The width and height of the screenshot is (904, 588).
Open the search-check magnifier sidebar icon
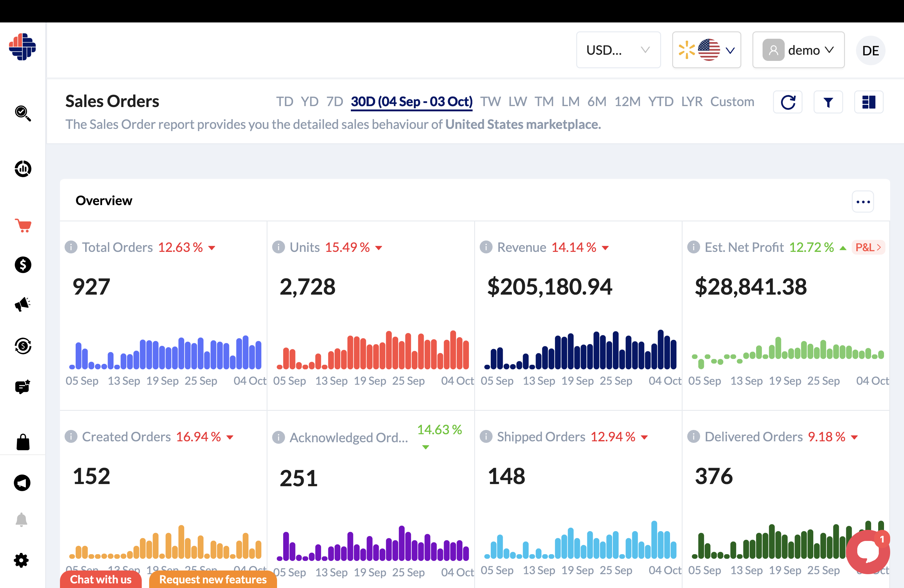coord(23,113)
